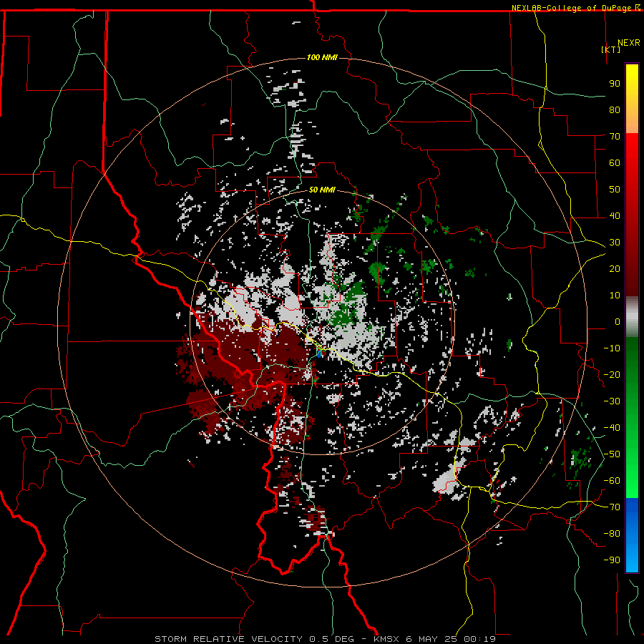Image resolution: width=644 pixels, height=644 pixels.
Task: Click the "6 MAY 25" date in caption
Action: (x=431, y=639)
